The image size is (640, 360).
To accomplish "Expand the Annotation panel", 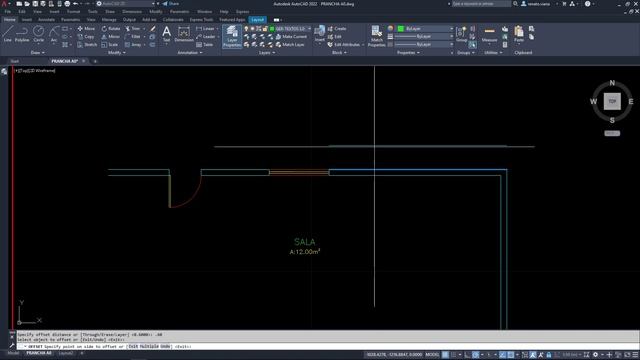I will pos(190,53).
